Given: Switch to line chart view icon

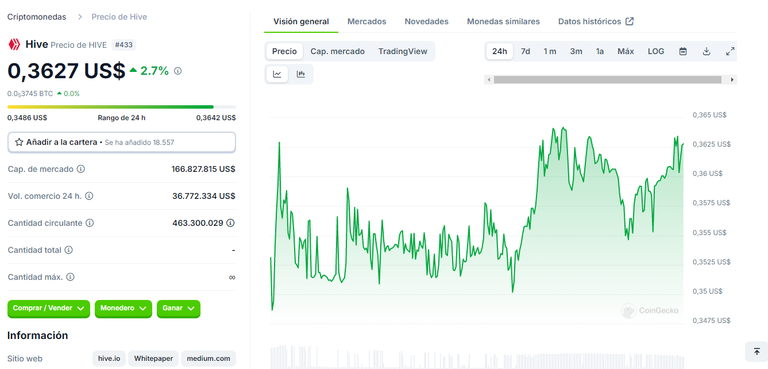Looking at the screenshot, I should coord(277,74).
